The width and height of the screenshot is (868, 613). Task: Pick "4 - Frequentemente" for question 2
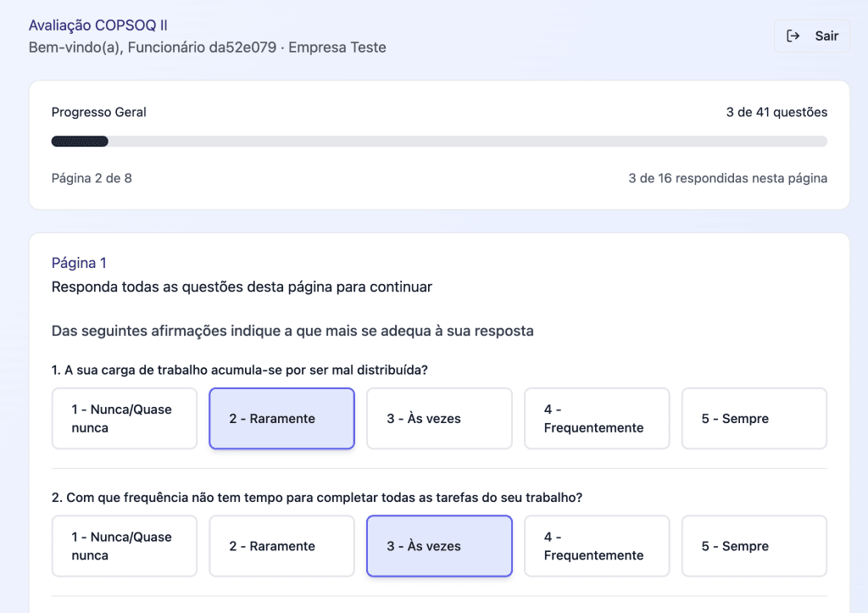tap(597, 546)
